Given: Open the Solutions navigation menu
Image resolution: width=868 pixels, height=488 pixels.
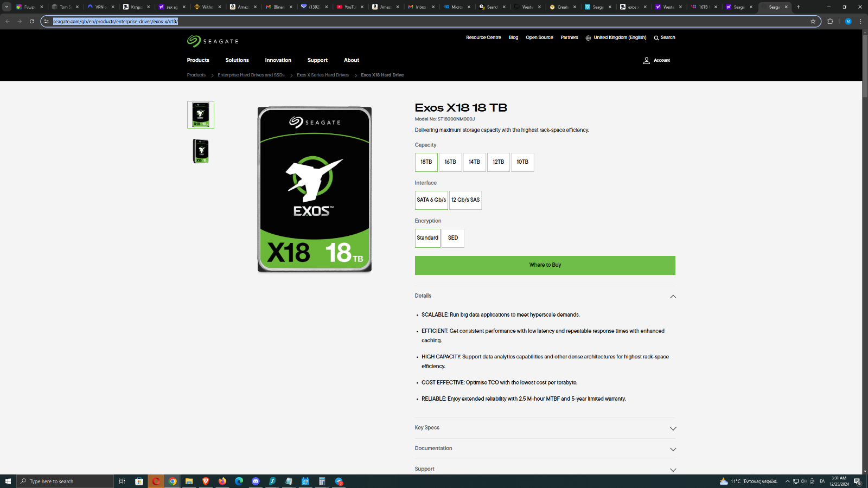Looking at the screenshot, I should point(237,60).
